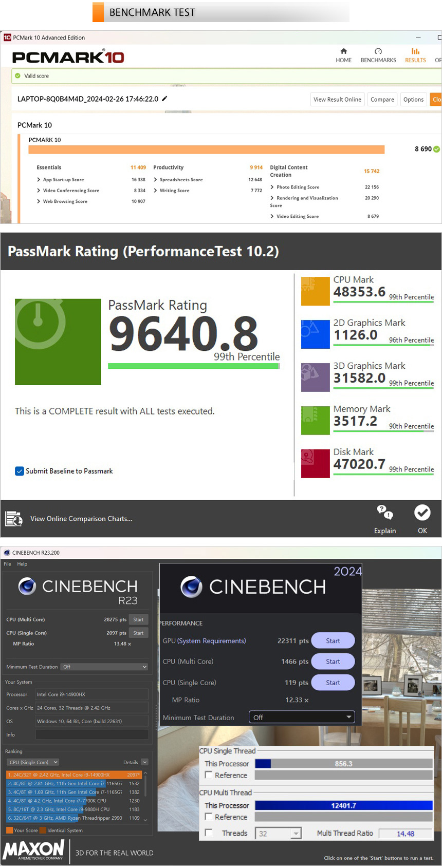Open the CPU (Single Core) ranking dropdown
Image resolution: width=442 pixels, height=868 pixels.
(x=33, y=762)
